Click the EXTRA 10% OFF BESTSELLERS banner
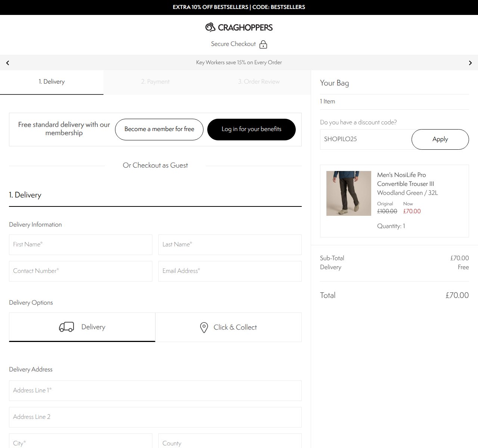Image resolution: width=478 pixels, height=448 pixels. tap(239, 7)
